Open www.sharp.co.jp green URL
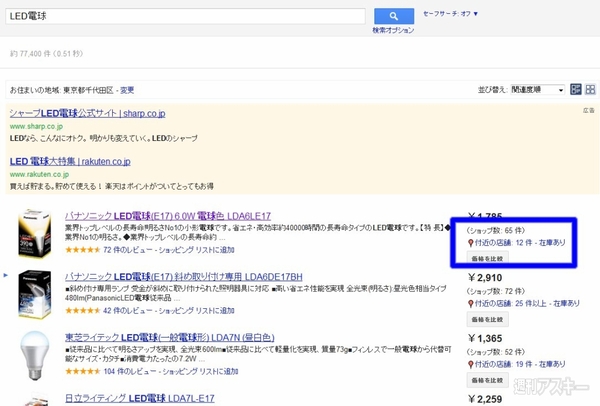600x406 pixels. (x=36, y=126)
